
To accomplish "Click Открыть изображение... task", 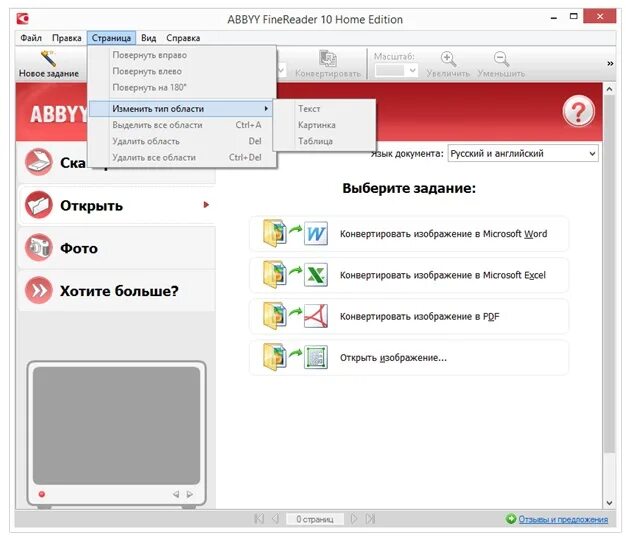I will pos(409,357).
